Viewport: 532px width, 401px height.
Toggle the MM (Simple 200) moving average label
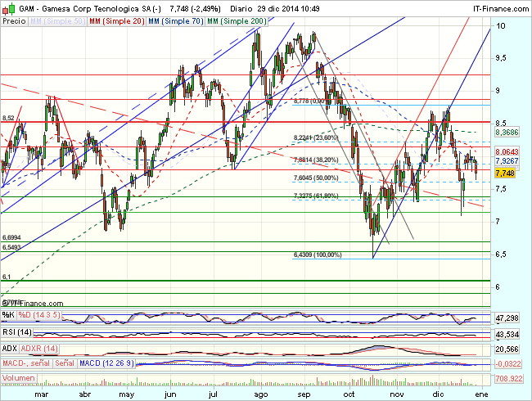[237, 21]
